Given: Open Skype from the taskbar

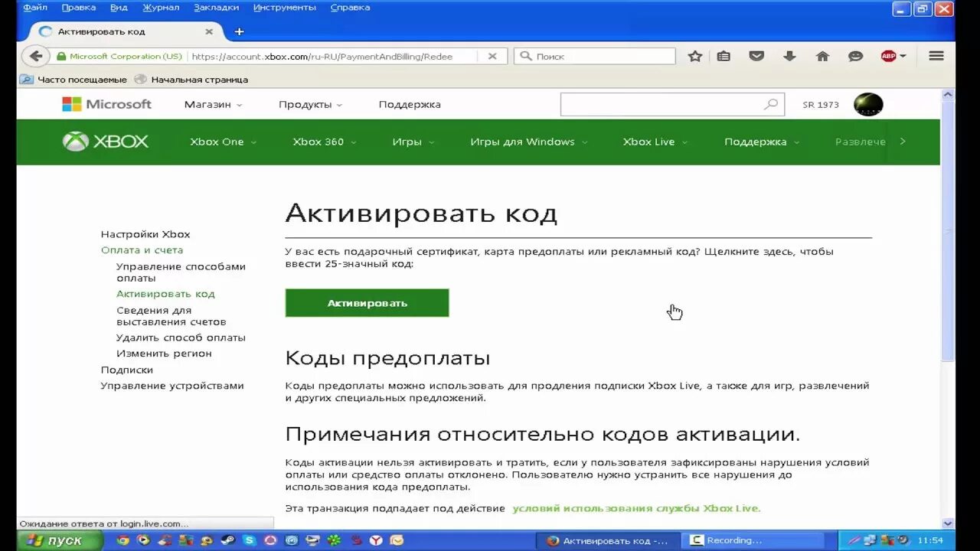Looking at the screenshot, I should point(250,540).
